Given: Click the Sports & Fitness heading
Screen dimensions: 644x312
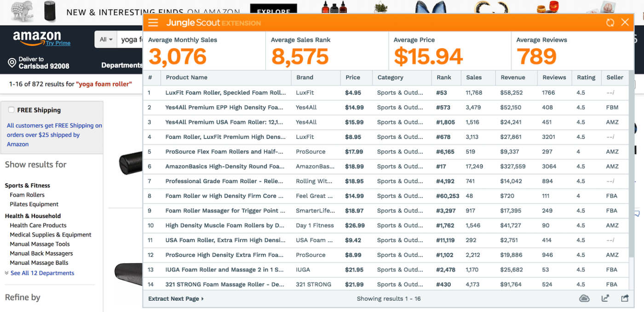Looking at the screenshot, I should [x=27, y=185].
